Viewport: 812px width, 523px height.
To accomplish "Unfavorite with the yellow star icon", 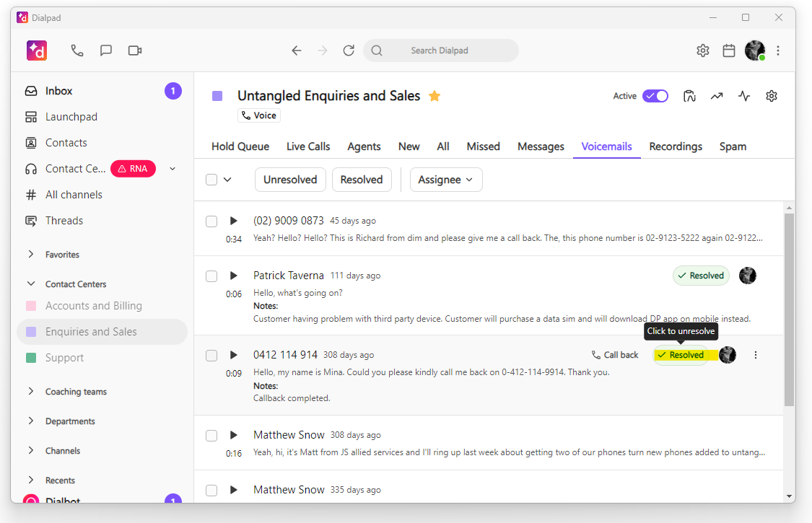I will coord(435,96).
